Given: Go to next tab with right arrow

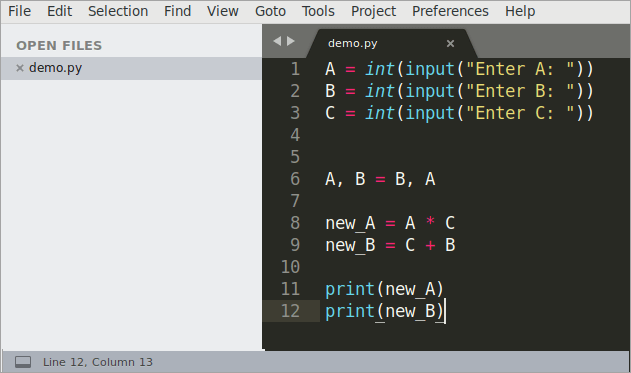Looking at the screenshot, I should [x=291, y=41].
